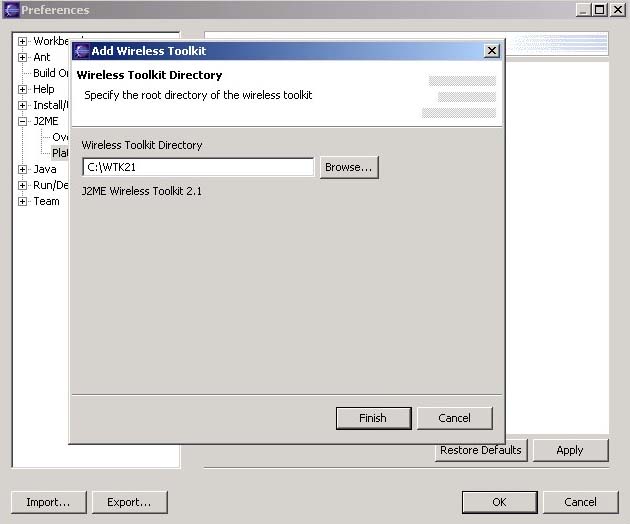Close the Preferences window
630x524 pixels.
tap(618, 10)
